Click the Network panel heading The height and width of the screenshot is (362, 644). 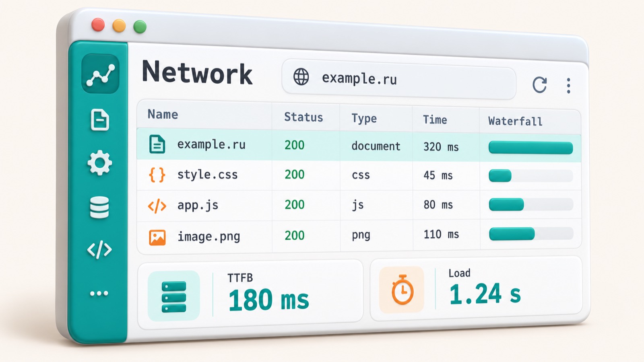(197, 73)
